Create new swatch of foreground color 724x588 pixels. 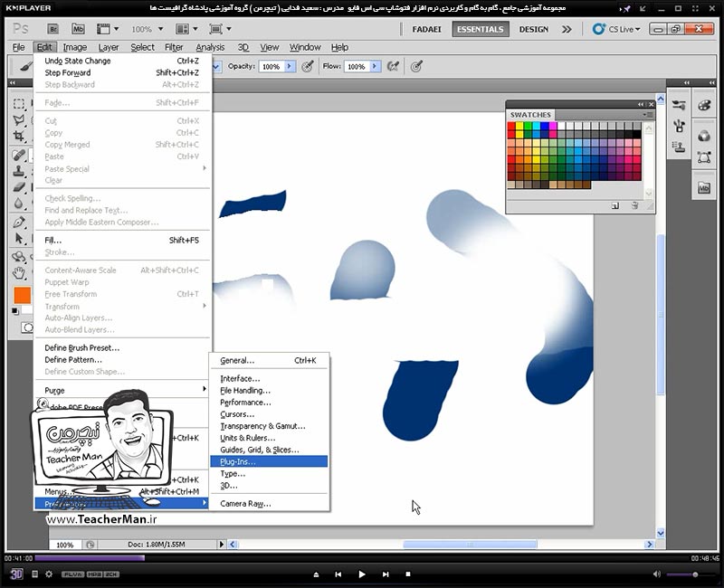pyautogui.click(x=615, y=206)
